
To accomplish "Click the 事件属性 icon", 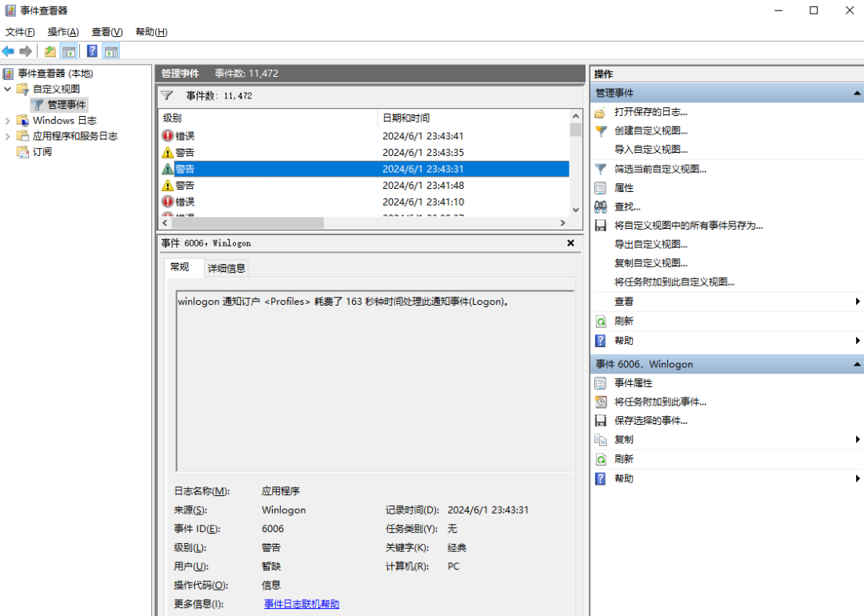I will tap(601, 383).
